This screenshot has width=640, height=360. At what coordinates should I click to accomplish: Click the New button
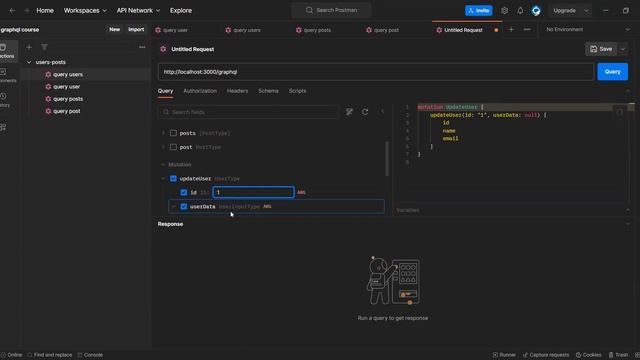pyautogui.click(x=115, y=29)
